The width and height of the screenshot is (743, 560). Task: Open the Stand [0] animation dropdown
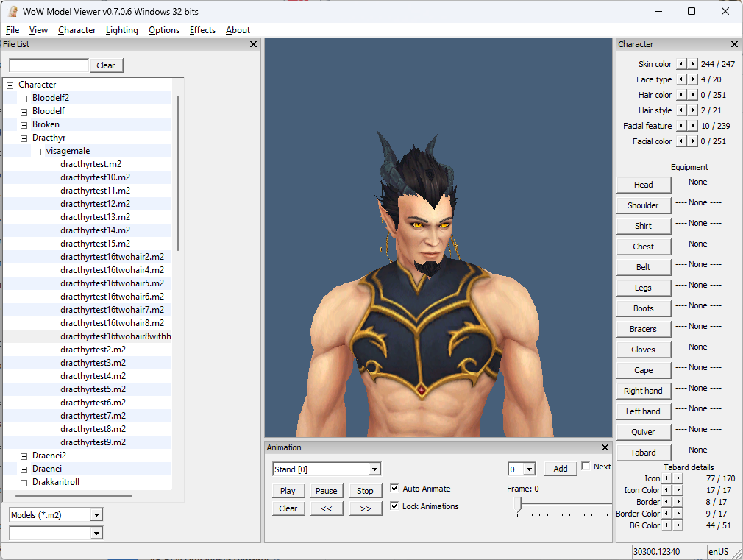pyautogui.click(x=374, y=469)
